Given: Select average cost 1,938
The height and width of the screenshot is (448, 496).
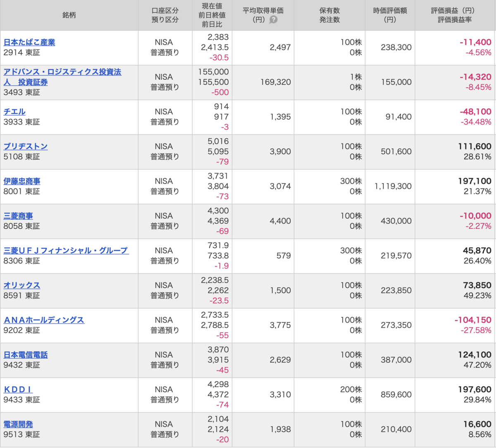Looking at the screenshot, I should (x=280, y=429).
